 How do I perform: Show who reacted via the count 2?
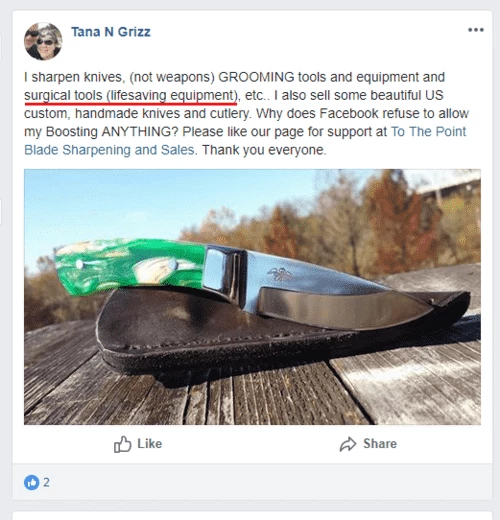tap(46, 482)
